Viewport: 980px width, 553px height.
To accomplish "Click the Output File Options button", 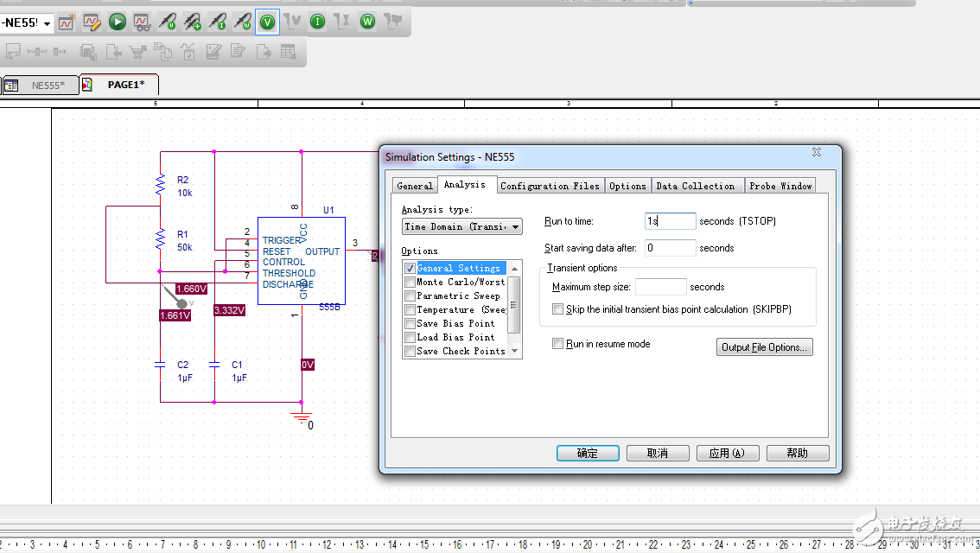I will [764, 347].
